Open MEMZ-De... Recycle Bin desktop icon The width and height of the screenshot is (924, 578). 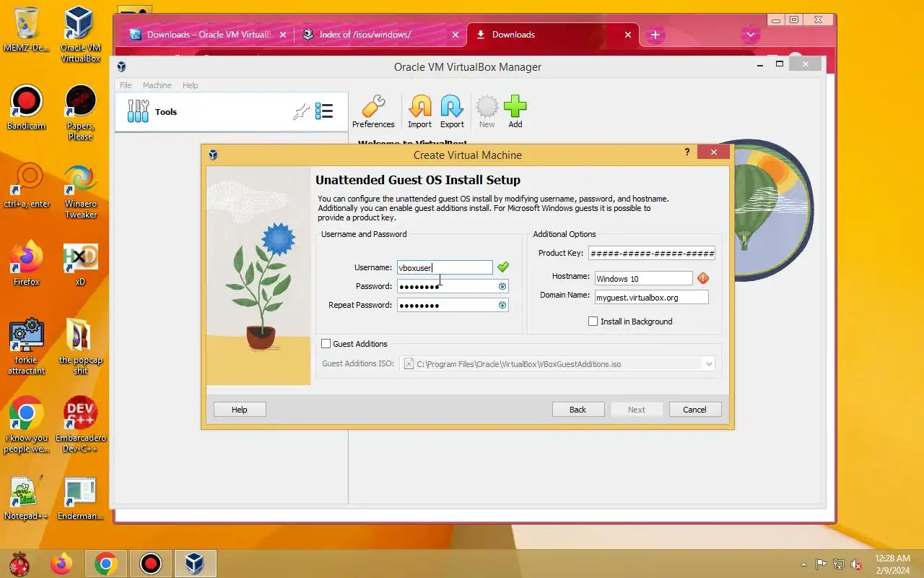(x=26, y=30)
